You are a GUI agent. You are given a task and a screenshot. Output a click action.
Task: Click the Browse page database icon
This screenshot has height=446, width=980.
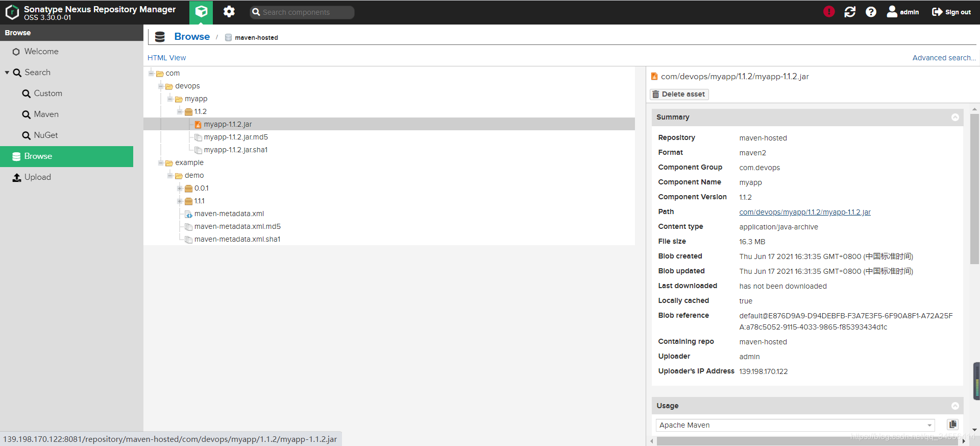point(160,37)
